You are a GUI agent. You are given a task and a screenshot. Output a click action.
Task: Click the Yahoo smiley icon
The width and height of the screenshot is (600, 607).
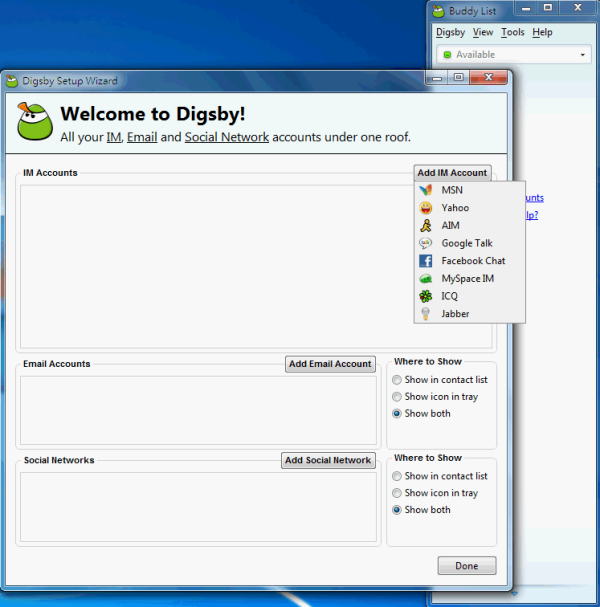coord(425,208)
